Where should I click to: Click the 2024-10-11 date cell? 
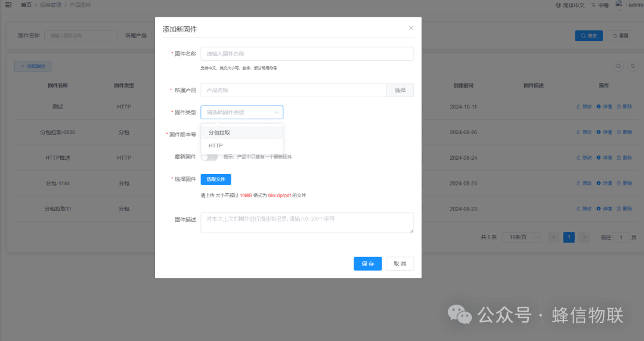click(463, 107)
